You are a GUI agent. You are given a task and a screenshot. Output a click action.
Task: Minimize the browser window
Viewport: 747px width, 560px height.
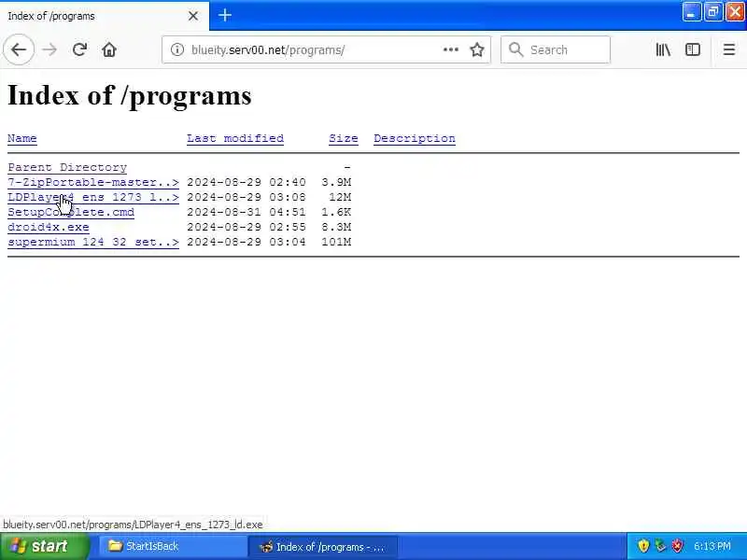pyautogui.click(x=691, y=12)
